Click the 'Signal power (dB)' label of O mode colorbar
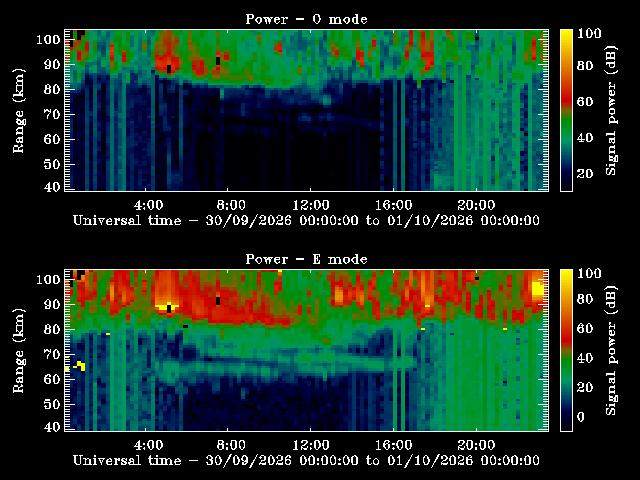Viewport: 640px width, 480px height. [x=611, y=111]
